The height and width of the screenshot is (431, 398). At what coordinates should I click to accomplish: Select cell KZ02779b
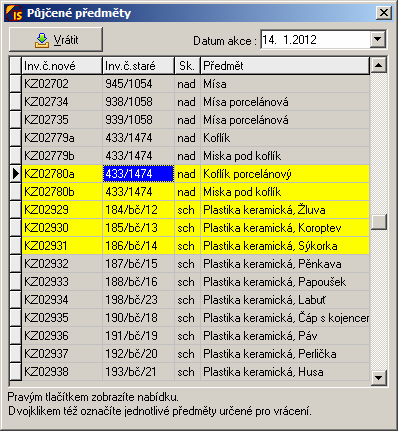tap(62, 156)
